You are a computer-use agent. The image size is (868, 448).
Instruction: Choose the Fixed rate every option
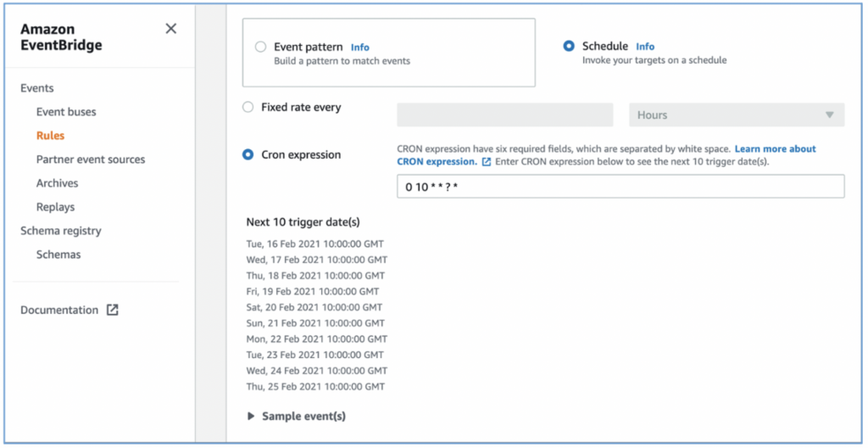pyautogui.click(x=248, y=107)
